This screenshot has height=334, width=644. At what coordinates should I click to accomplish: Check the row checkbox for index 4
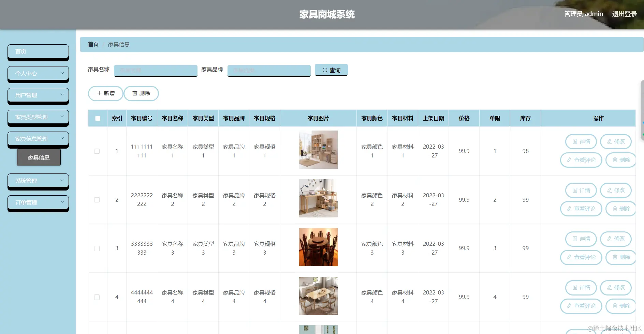(x=97, y=297)
